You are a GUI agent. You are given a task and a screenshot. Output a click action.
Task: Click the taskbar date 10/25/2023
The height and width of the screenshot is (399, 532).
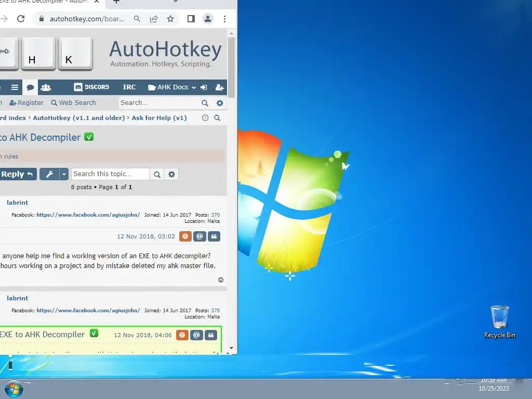coord(494,389)
